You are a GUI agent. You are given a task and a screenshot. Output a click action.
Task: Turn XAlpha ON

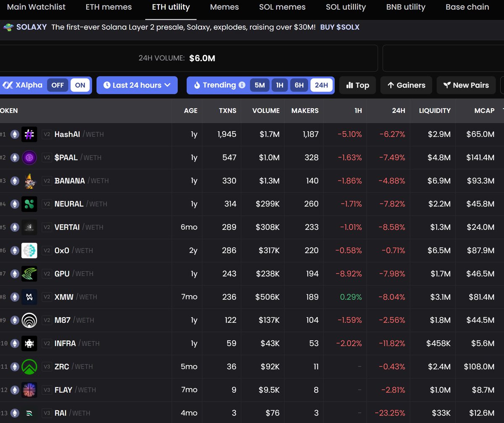click(x=80, y=85)
